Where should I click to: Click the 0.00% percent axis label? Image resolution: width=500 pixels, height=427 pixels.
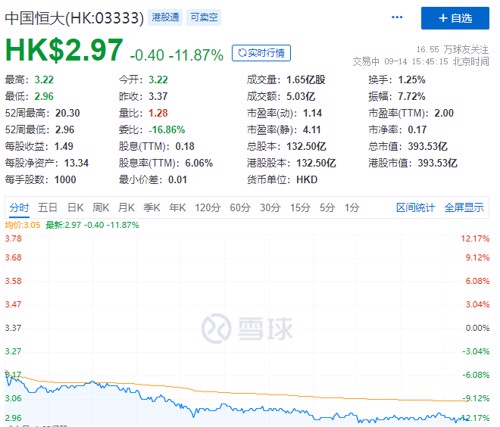(x=478, y=328)
